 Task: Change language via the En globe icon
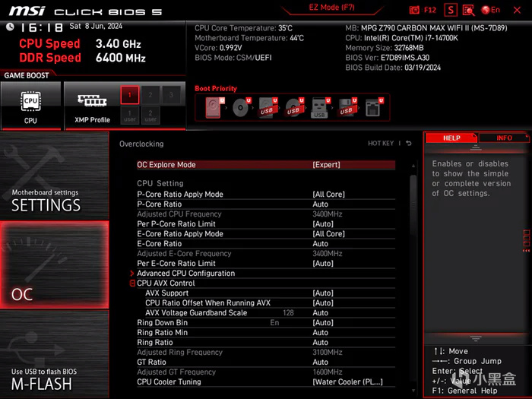coord(490,10)
